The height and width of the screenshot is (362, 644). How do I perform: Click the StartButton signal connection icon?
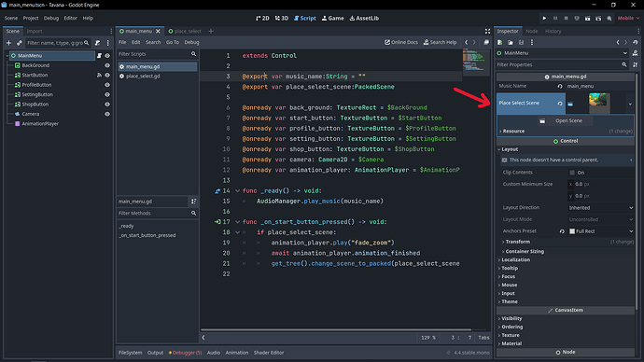pos(99,76)
